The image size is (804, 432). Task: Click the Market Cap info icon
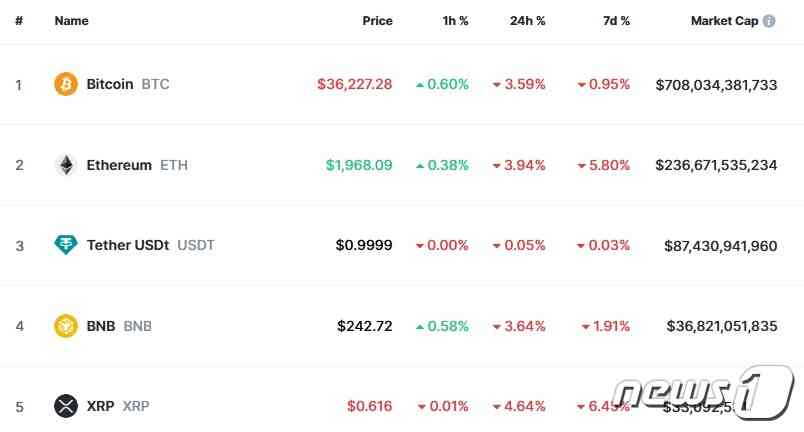769,21
